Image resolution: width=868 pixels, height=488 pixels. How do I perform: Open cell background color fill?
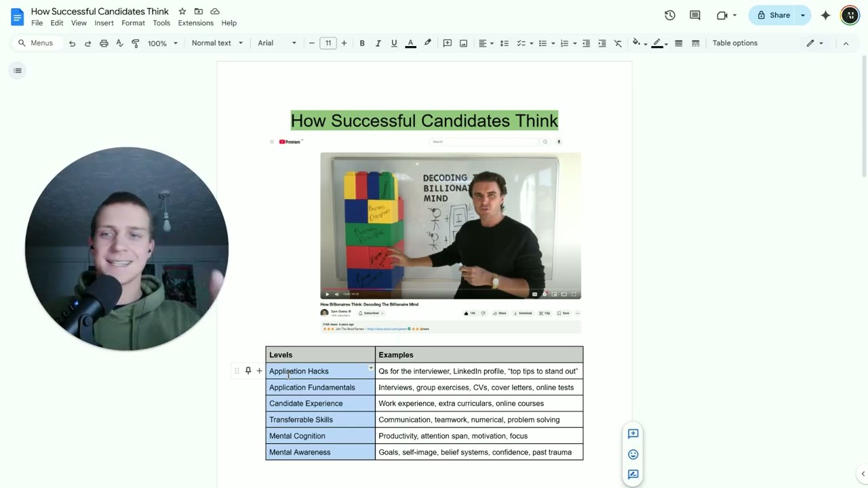[x=639, y=43]
